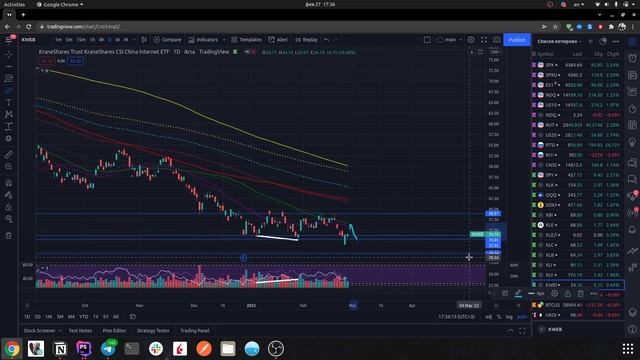This screenshot has width=640, height=360.
Task: Open the USD currency dropdown on price axis
Action: [495, 52]
